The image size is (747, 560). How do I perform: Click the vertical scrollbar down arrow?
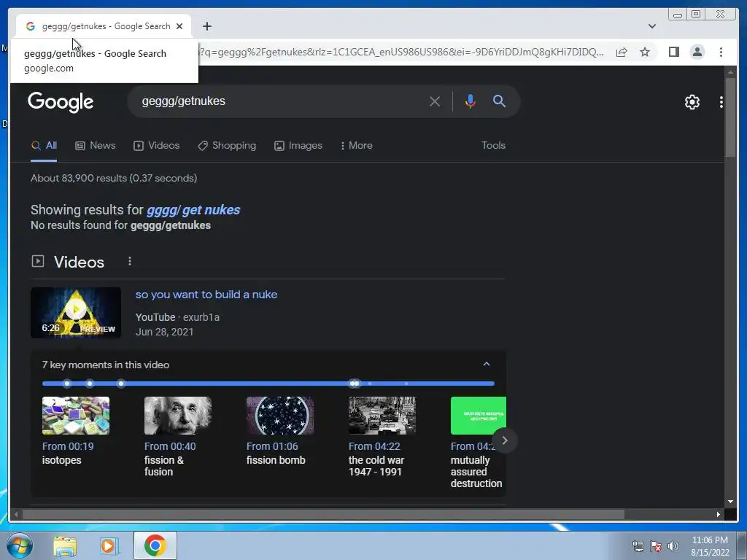pyautogui.click(x=730, y=502)
